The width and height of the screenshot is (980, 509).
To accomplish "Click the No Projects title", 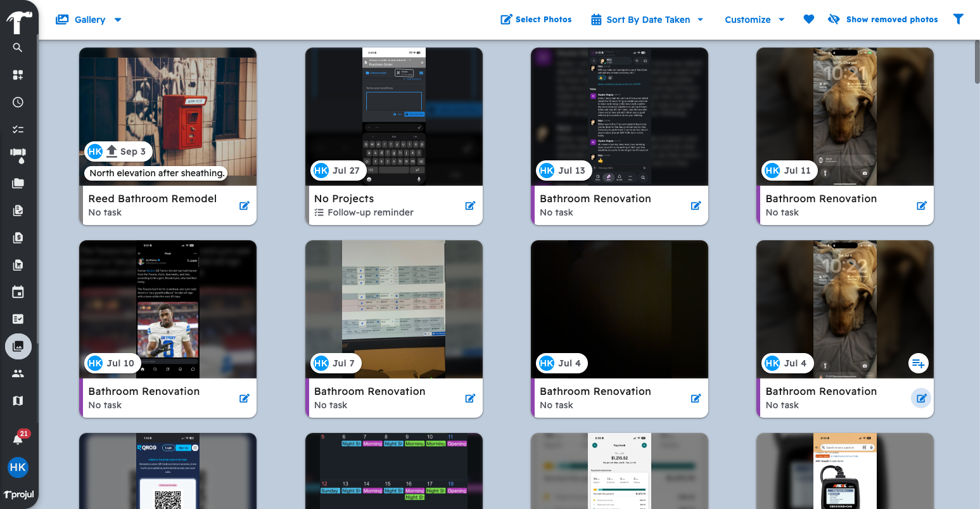I will pyautogui.click(x=344, y=198).
